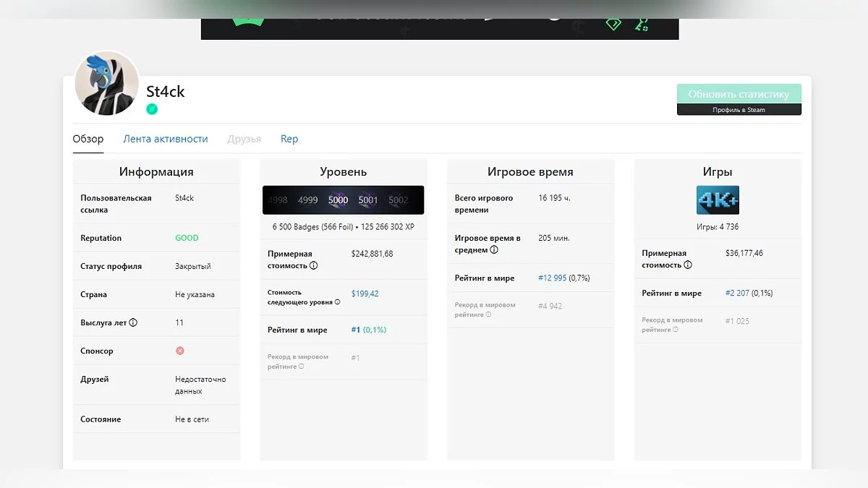Image resolution: width=868 pixels, height=488 pixels.
Task: Select the Друзья tab
Action: tap(244, 139)
